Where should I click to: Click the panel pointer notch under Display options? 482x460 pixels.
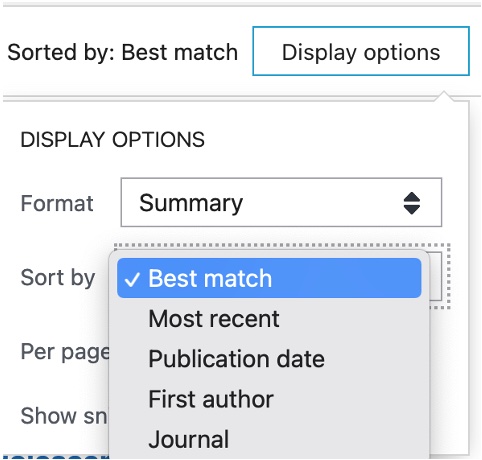pos(444,95)
